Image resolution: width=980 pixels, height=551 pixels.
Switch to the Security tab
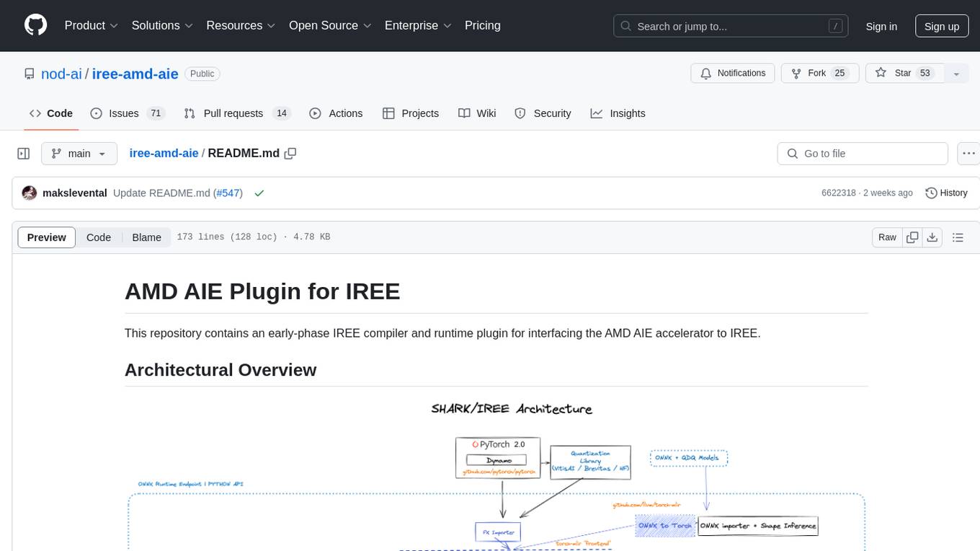click(543, 113)
